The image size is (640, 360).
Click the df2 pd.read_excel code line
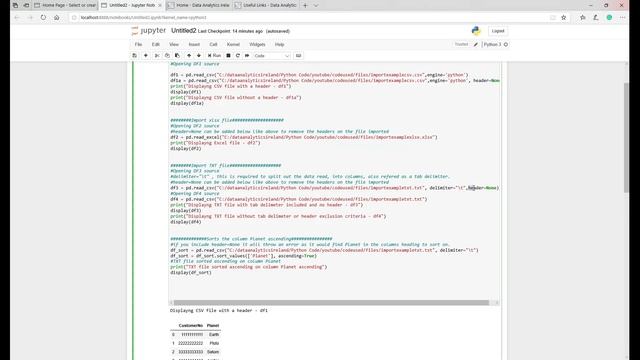(304, 137)
